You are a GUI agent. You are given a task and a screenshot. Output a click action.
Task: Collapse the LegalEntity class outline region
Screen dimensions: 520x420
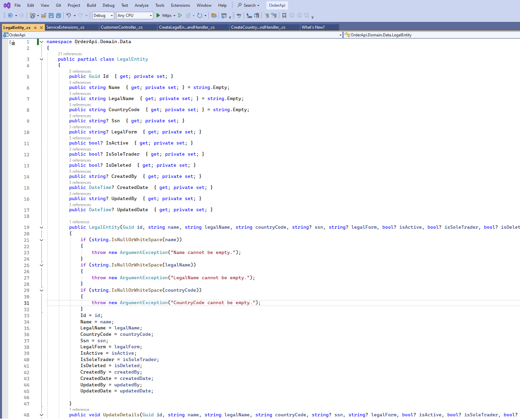(x=41, y=59)
